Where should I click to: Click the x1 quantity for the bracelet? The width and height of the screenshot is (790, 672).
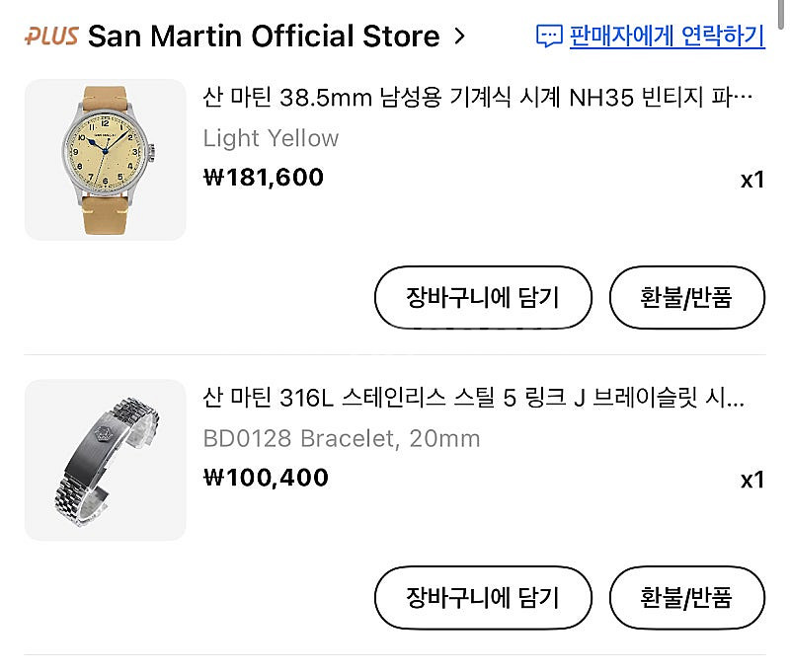pos(752,480)
